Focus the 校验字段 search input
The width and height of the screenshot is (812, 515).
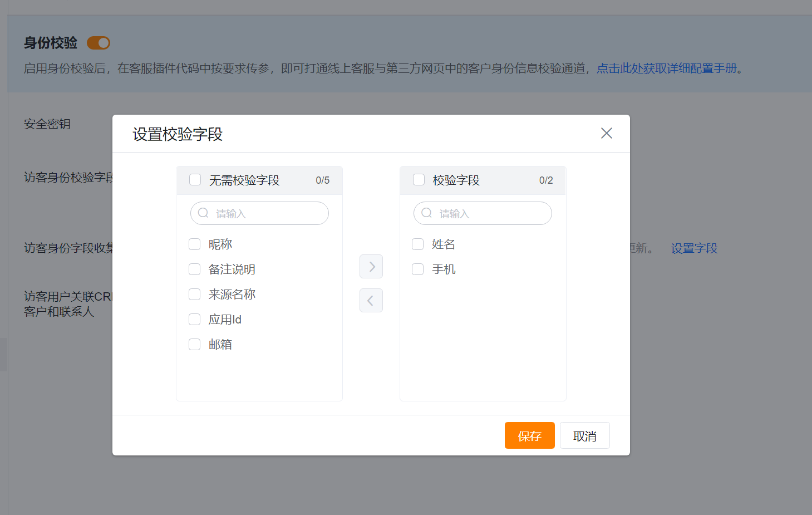483,213
